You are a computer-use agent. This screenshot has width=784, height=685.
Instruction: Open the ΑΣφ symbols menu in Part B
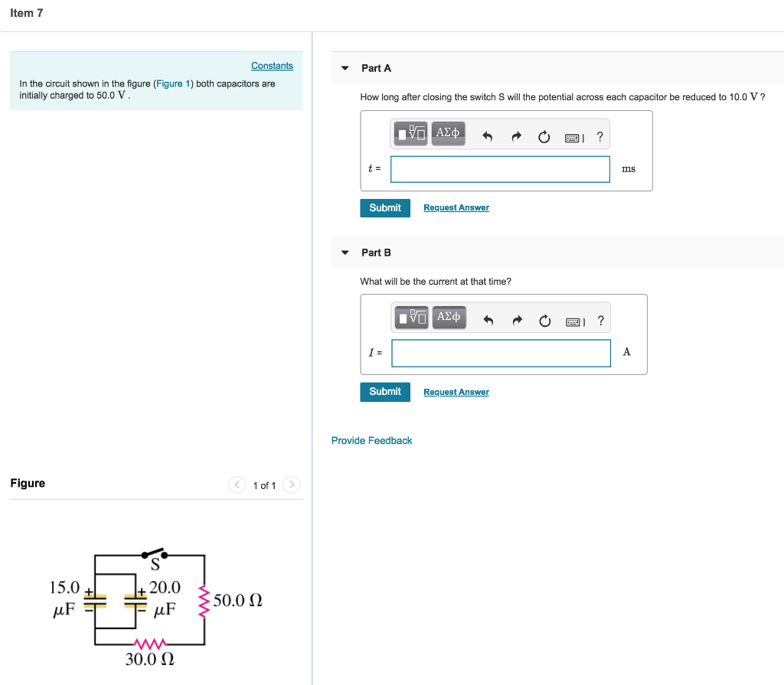tap(449, 318)
